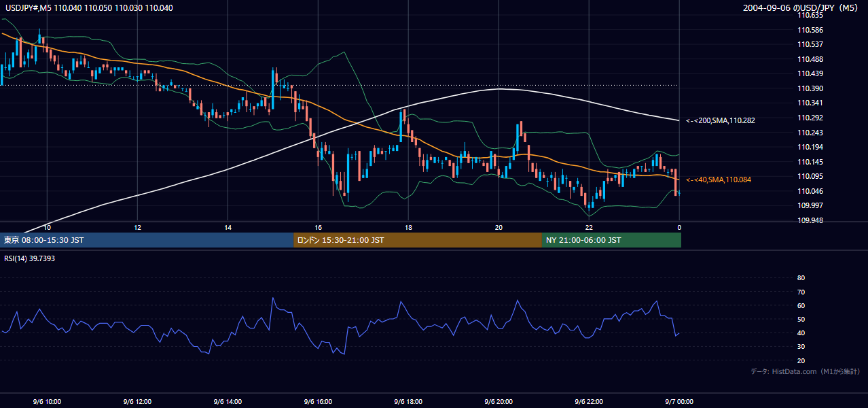
Task: Click hour tick 18 under the price chart
Action: pos(408,227)
